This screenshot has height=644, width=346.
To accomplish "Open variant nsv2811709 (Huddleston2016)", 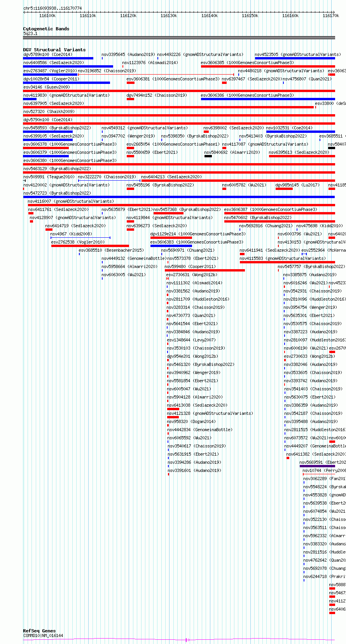I will coord(198,299).
